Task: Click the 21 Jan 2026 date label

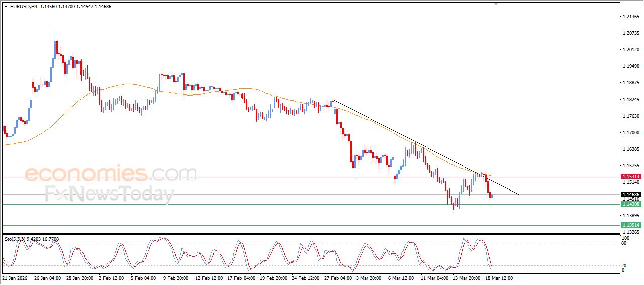Action: (14, 277)
